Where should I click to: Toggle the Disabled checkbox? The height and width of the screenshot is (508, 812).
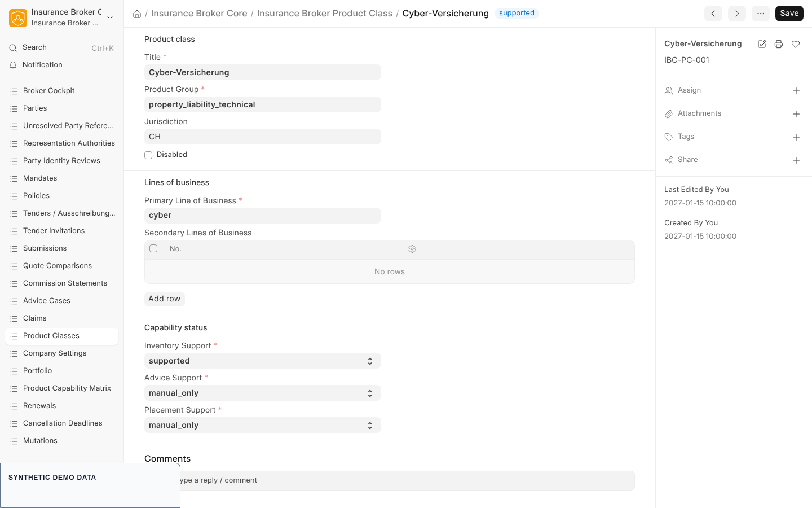148,155
